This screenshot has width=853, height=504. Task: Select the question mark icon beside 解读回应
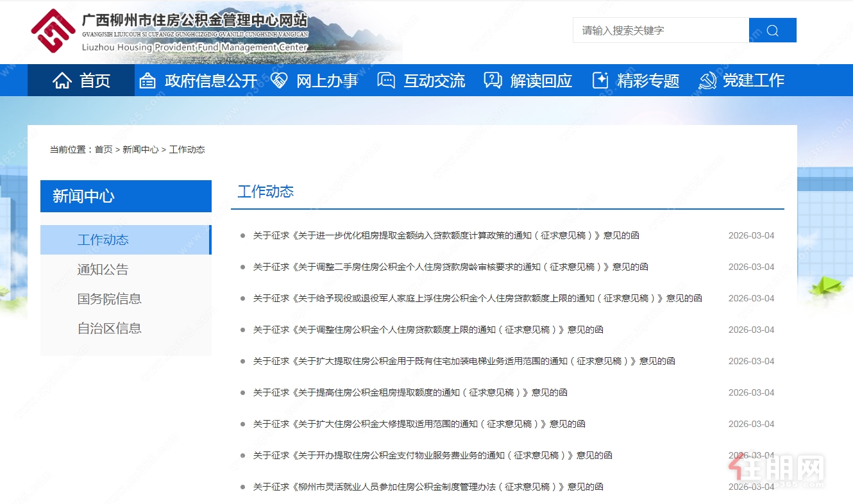(x=492, y=80)
